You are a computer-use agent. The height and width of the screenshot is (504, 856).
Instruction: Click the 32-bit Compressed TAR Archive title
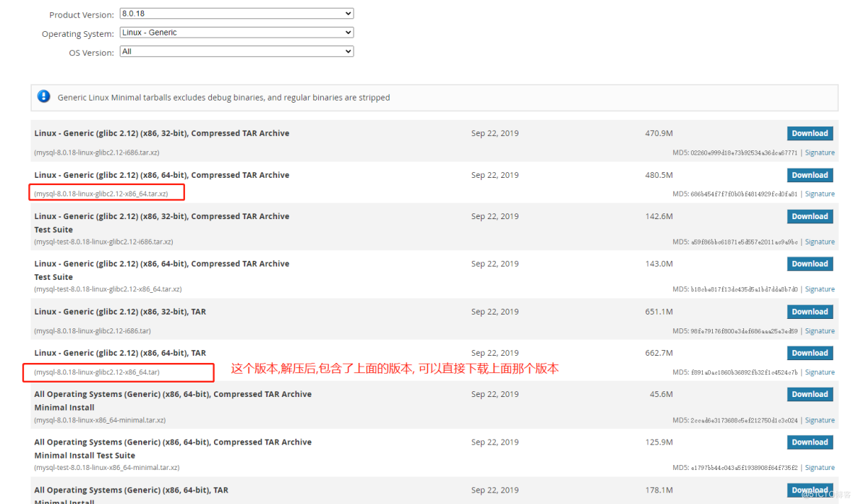click(162, 133)
